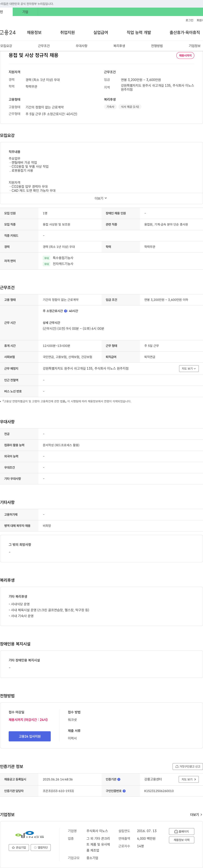Jump to the 복리후생 section tab

pos(119,46)
